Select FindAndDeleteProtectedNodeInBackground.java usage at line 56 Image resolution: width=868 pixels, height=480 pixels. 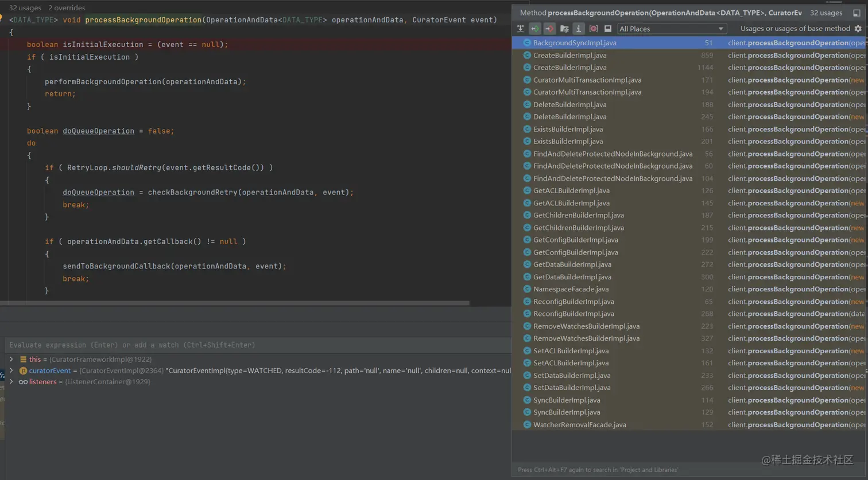[x=689, y=154]
